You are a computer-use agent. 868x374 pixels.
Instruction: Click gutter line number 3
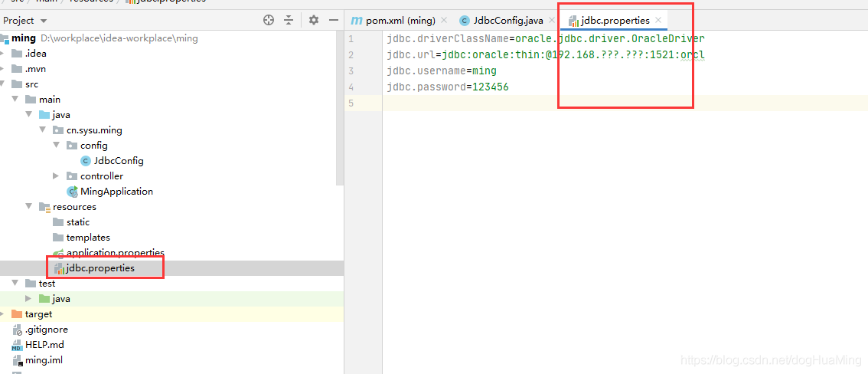pyautogui.click(x=351, y=71)
